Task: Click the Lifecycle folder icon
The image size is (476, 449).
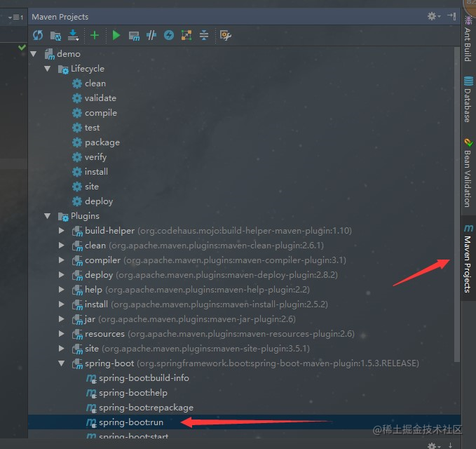Action: point(63,69)
